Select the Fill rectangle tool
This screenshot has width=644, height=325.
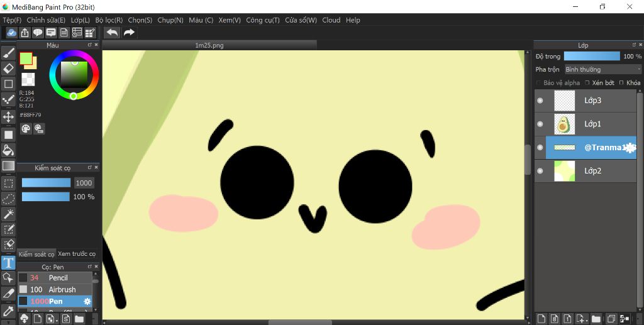[x=8, y=135]
